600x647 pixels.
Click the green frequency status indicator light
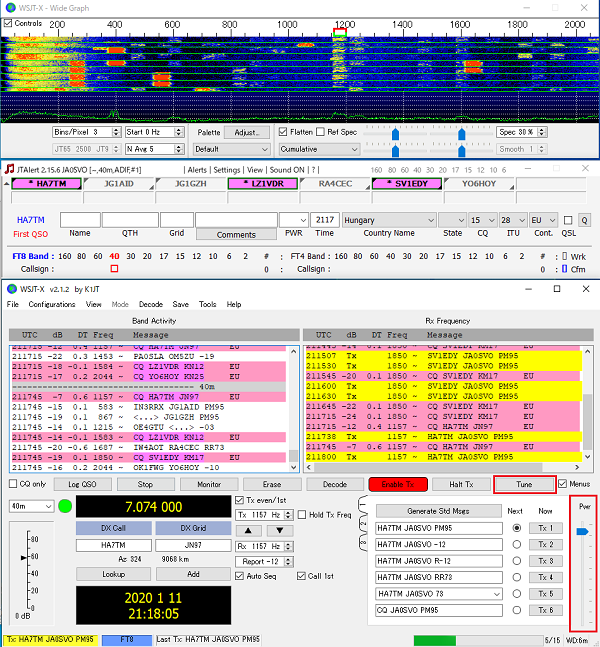tap(66, 507)
